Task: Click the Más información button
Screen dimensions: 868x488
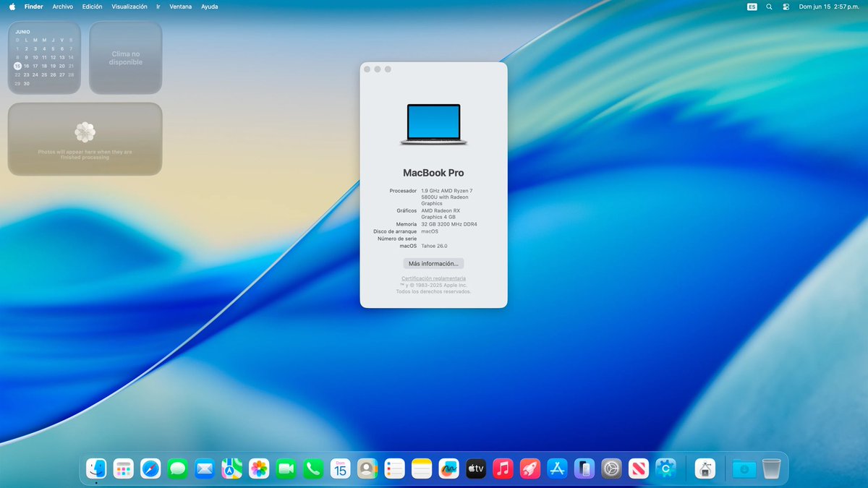Action: coord(433,264)
